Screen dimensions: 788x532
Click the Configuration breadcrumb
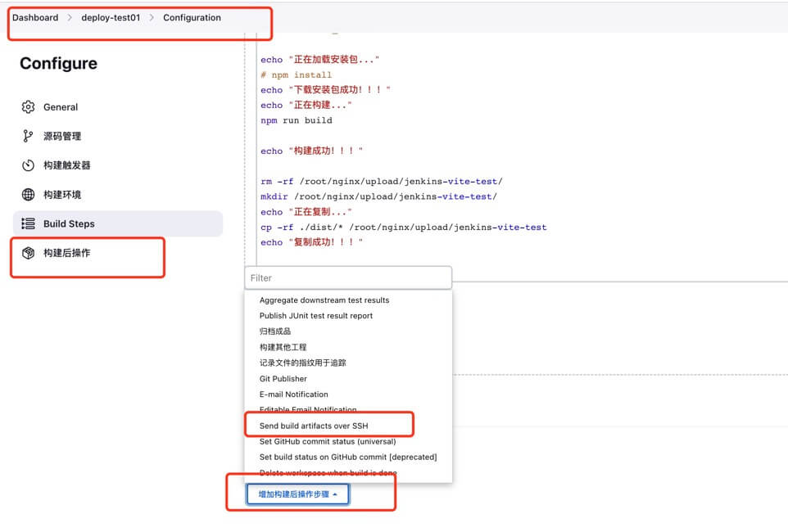point(192,17)
